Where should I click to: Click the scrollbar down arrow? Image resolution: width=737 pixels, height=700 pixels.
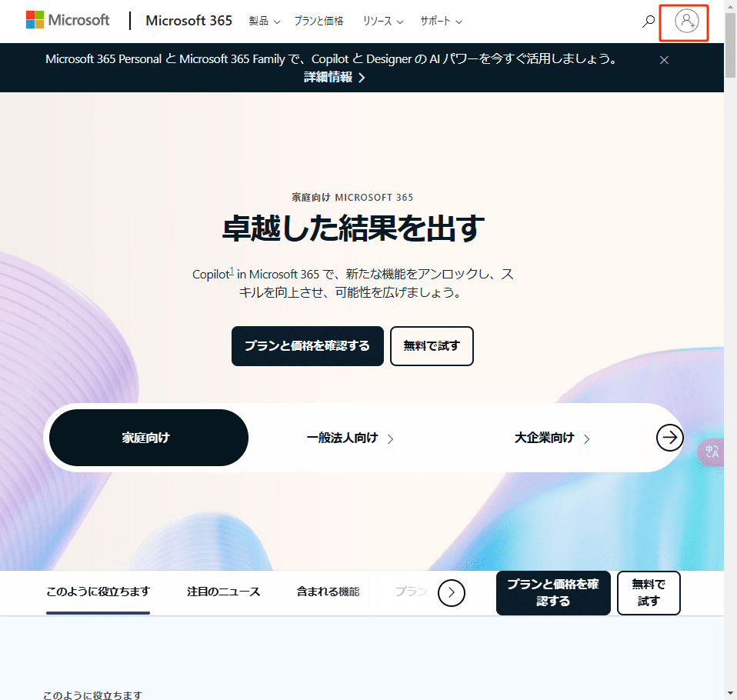pos(730,694)
